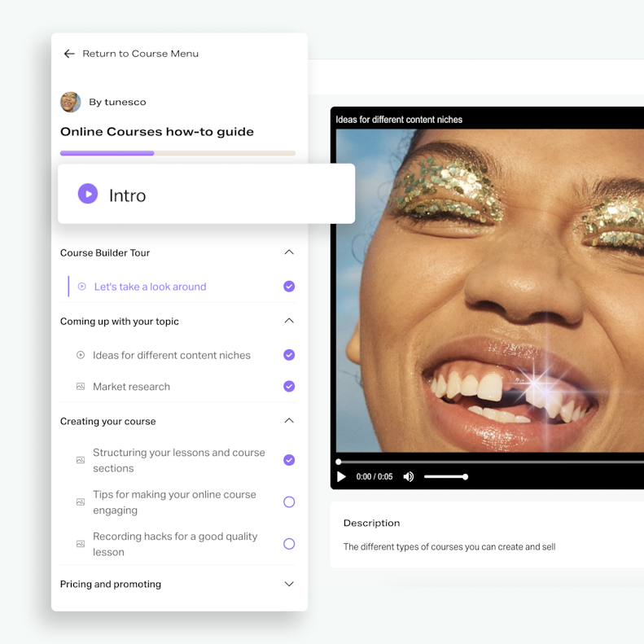Select Course Builder Tour heading
This screenshot has height=644, width=644.
(x=105, y=253)
